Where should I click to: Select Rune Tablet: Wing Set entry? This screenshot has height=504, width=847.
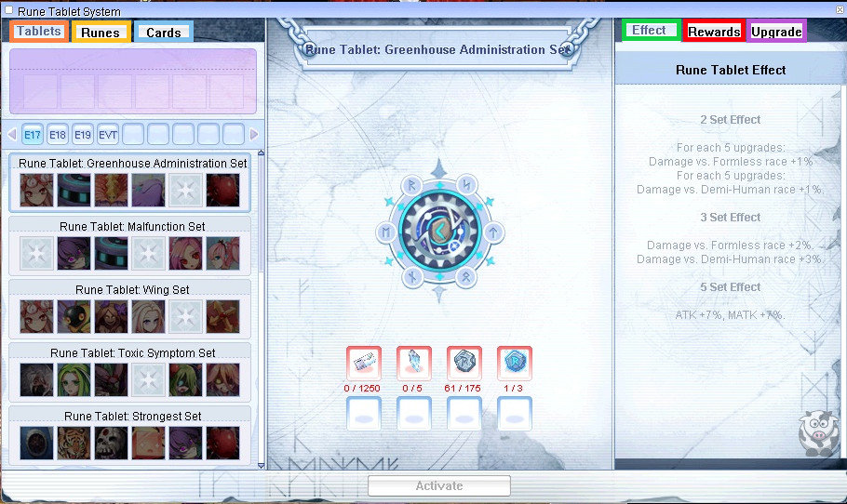coord(131,290)
